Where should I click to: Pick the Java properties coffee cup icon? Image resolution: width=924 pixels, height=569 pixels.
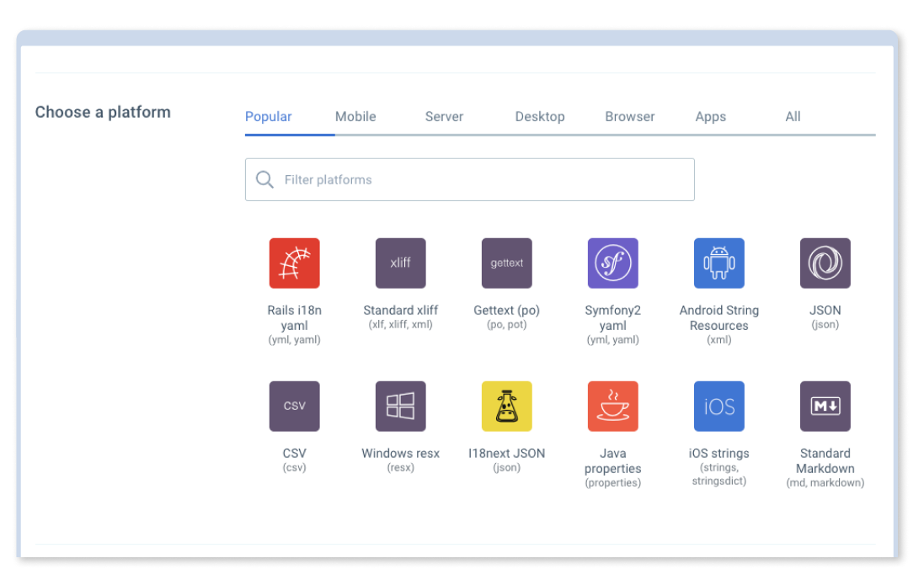tap(613, 407)
